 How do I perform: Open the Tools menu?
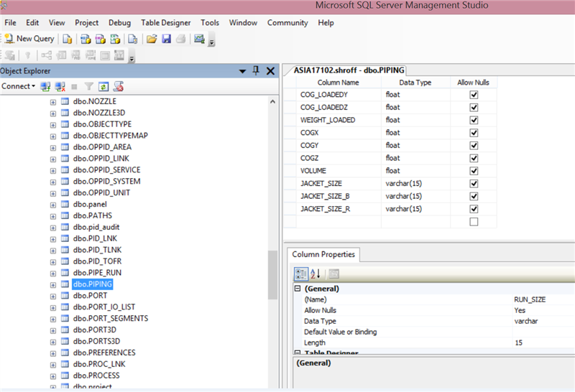tap(210, 23)
